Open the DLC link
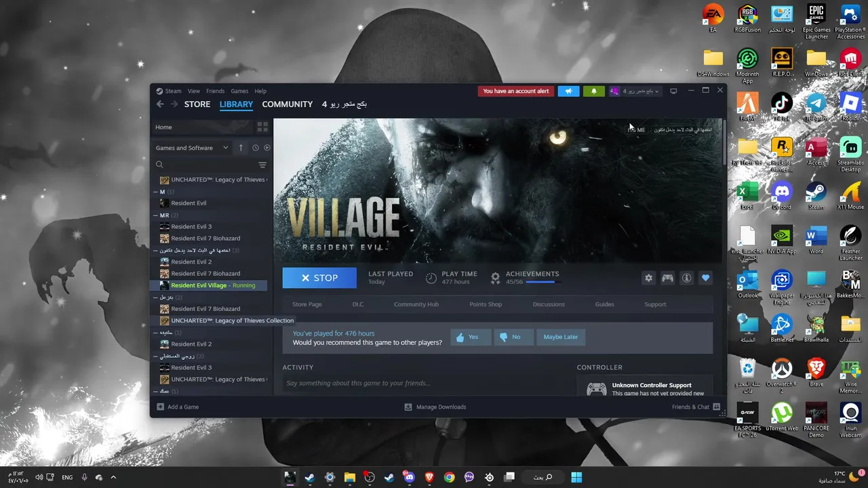This screenshot has height=488, width=868. (358, 304)
